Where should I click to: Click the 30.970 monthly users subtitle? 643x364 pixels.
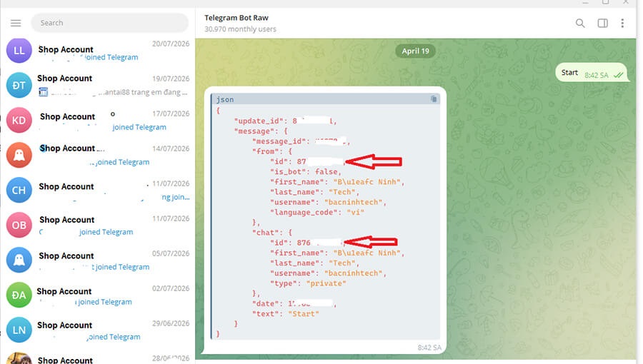point(240,29)
